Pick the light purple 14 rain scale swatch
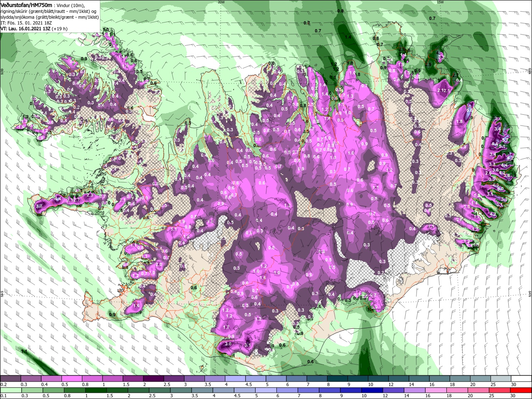The height and width of the screenshot is (399, 532). 415,390
